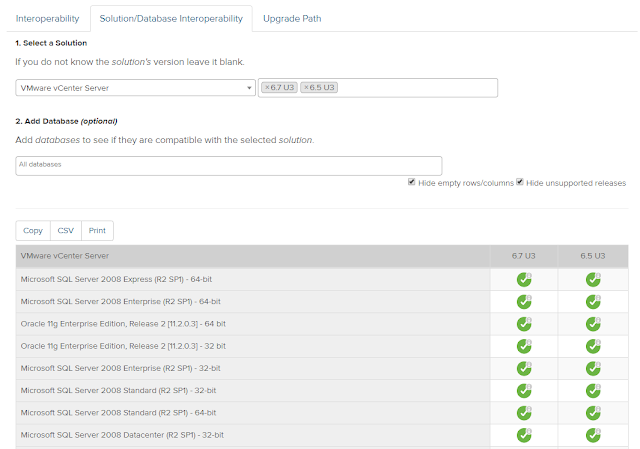Select the Solution/Database Interoperability tab
Screen dimensions: 640x449
pyautogui.click(x=171, y=19)
